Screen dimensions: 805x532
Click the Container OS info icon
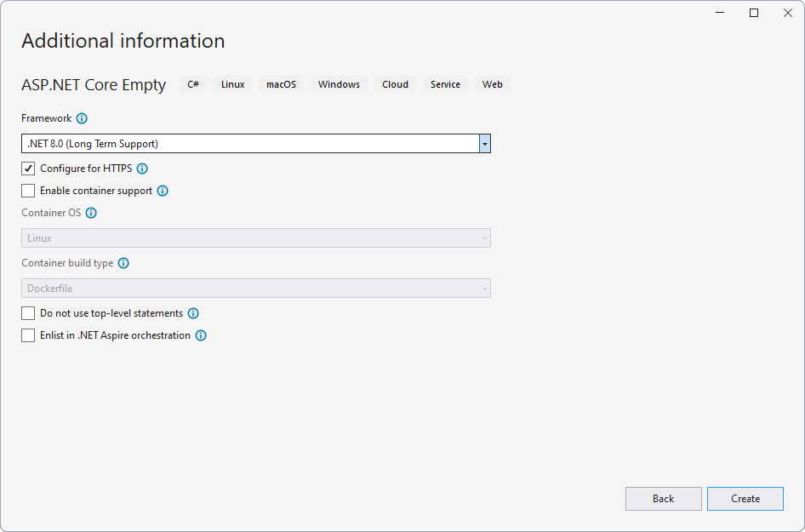point(91,213)
